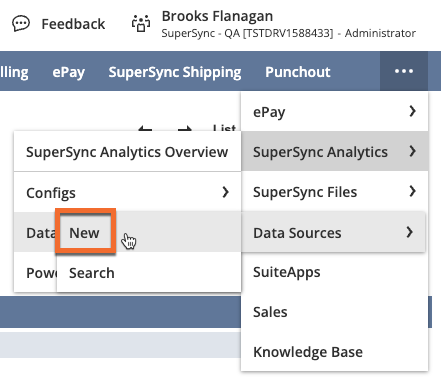Viewport: 441px width, 384px height.
Task: Click the three-dots overflow menu button
Action: click(x=404, y=71)
